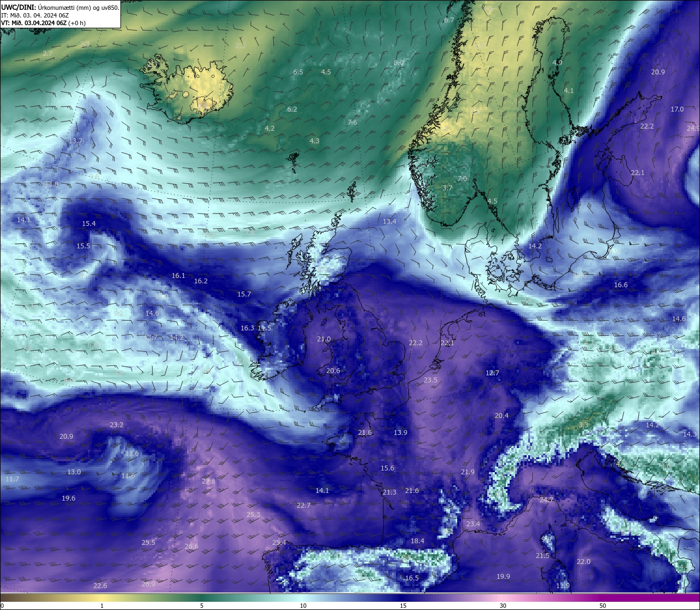This screenshot has width=700, height=610.
Task: Click the map value "11.9"
Action: coord(563,586)
